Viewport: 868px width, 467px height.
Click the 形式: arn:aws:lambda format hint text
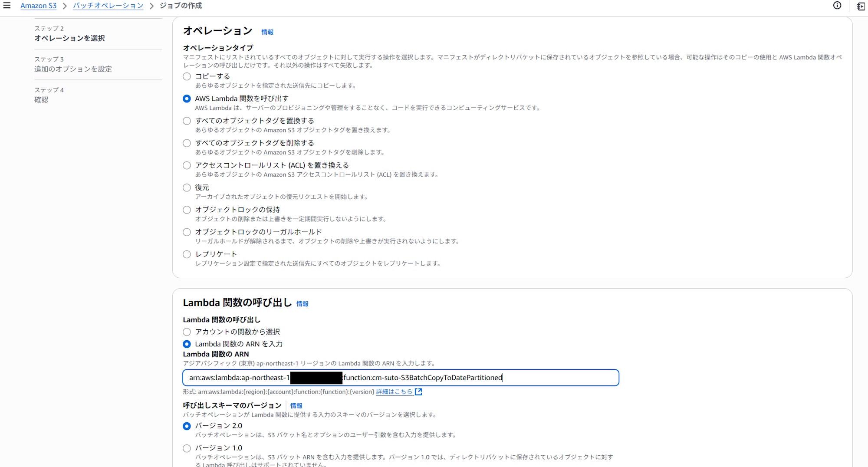[278, 391]
